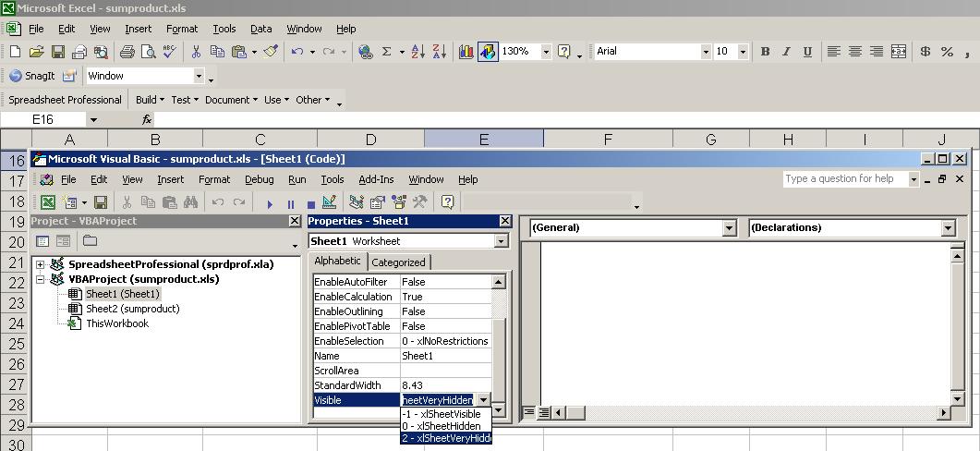Image resolution: width=980 pixels, height=451 pixels.
Task: Open Properties Window icon in VB toolbar
Action: pos(378,202)
